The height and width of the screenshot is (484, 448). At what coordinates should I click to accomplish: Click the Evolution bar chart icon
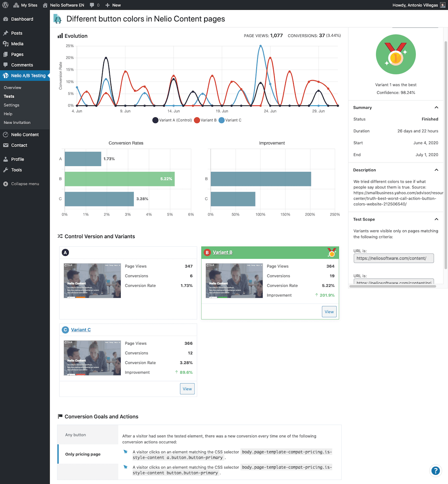(x=60, y=36)
